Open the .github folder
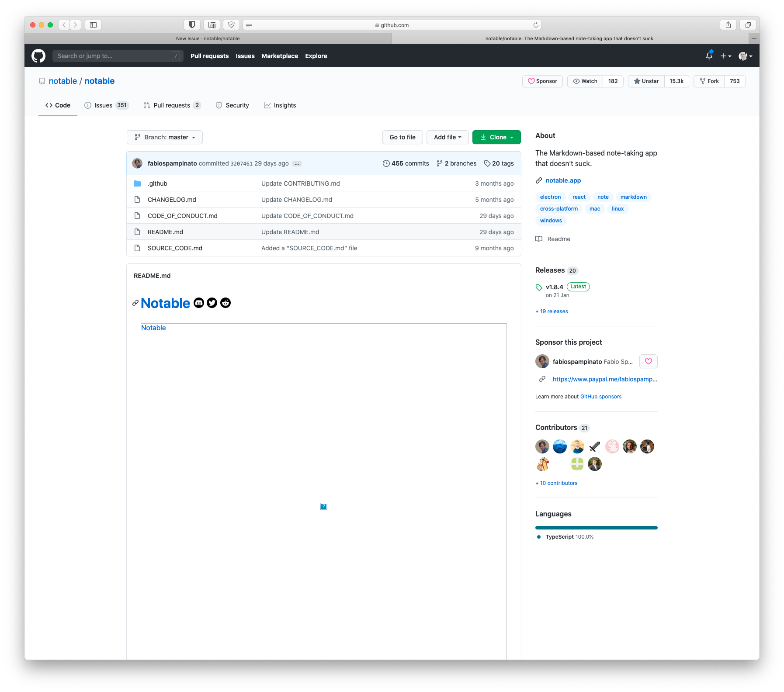Screen dimensions: 784x692 point(157,183)
